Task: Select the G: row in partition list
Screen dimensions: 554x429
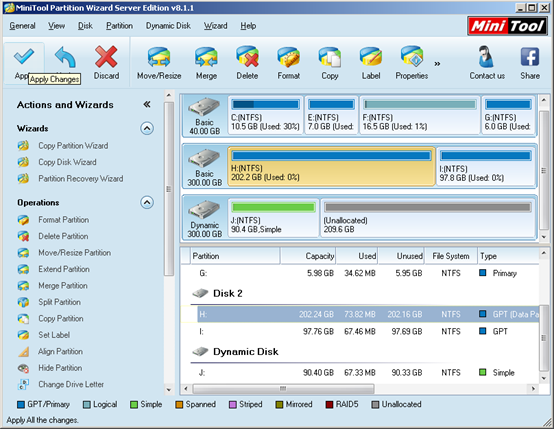Action: coord(360,273)
